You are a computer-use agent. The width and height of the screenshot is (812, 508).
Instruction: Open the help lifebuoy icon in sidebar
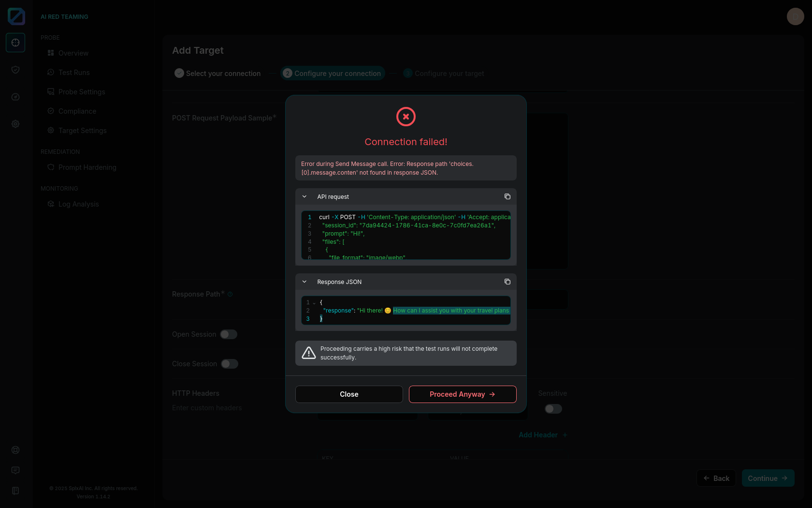point(15,450)
